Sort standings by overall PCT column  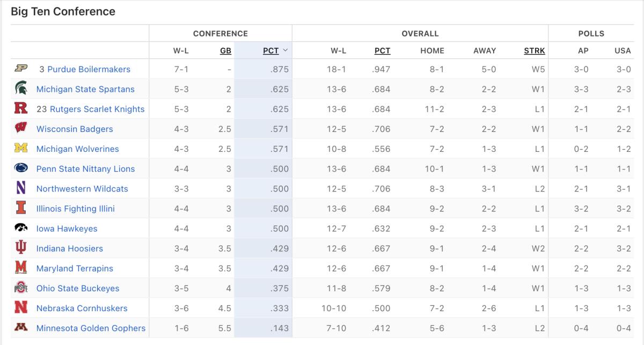(382, 50)
